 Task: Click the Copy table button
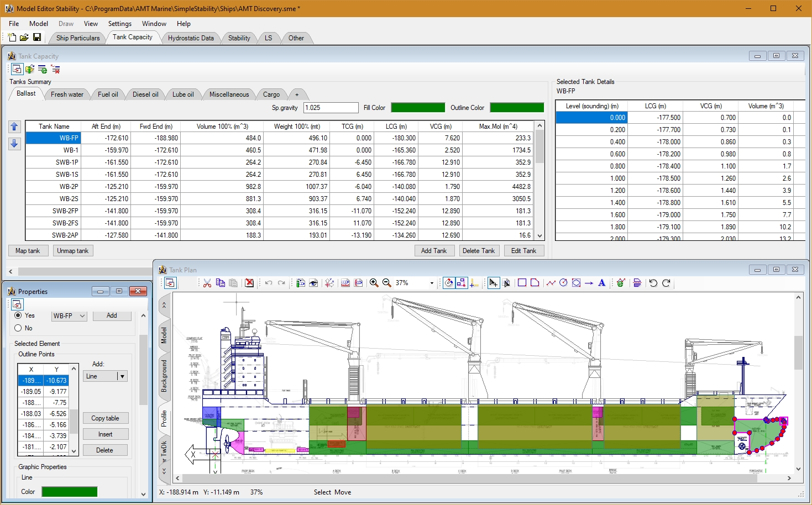click(x=105, y=418)
